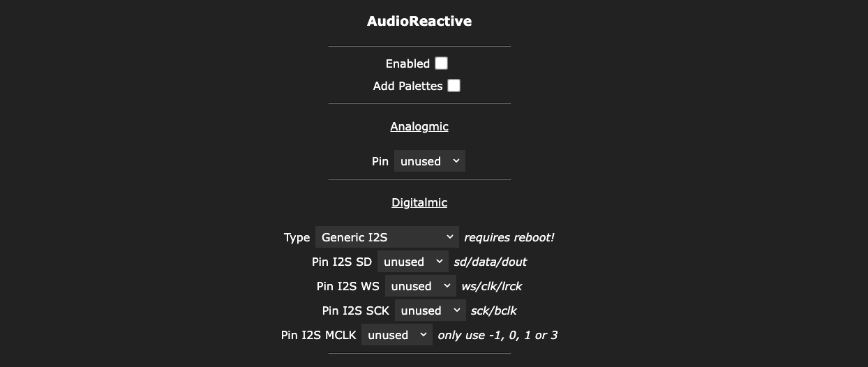Open the Digitalmic Type dropdown

pyautogui.click(x=387, y=237)
